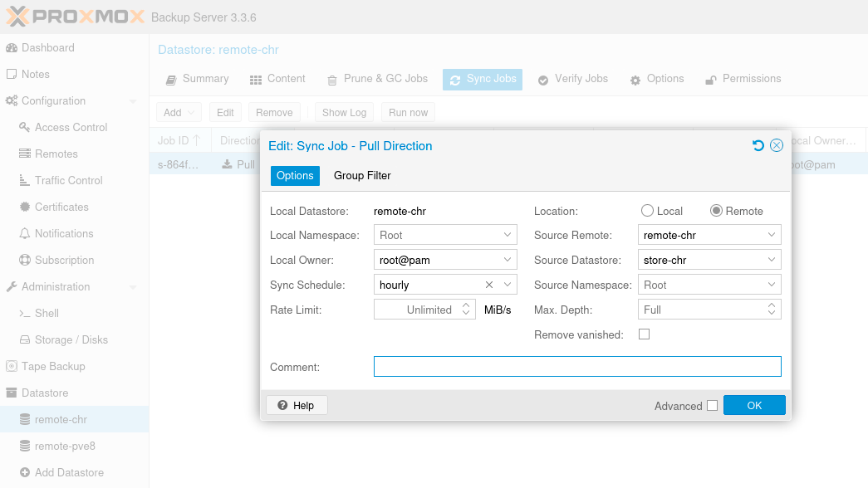This screenshot has height=488, width=868.
Task: Open Traffic Control in sidebar
Action: tap(68, 181)
